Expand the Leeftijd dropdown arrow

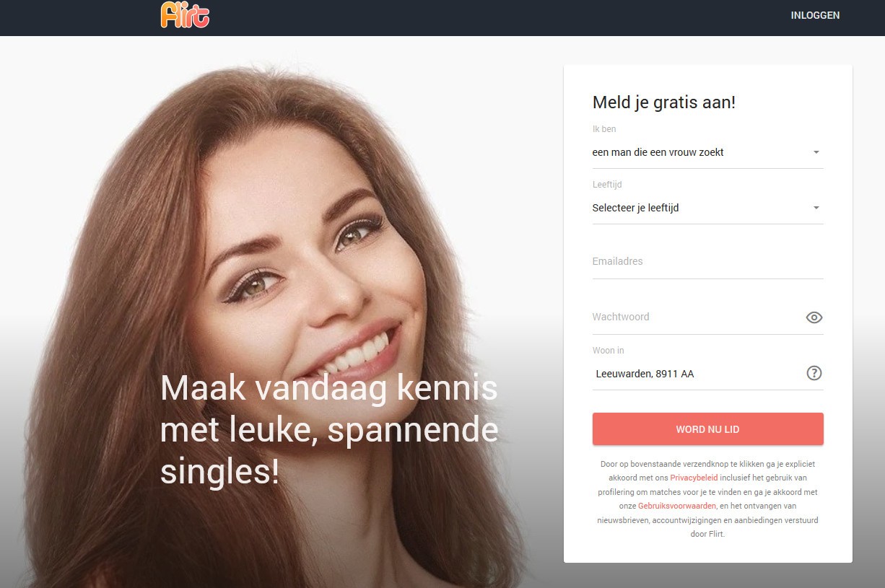[816, 208]
